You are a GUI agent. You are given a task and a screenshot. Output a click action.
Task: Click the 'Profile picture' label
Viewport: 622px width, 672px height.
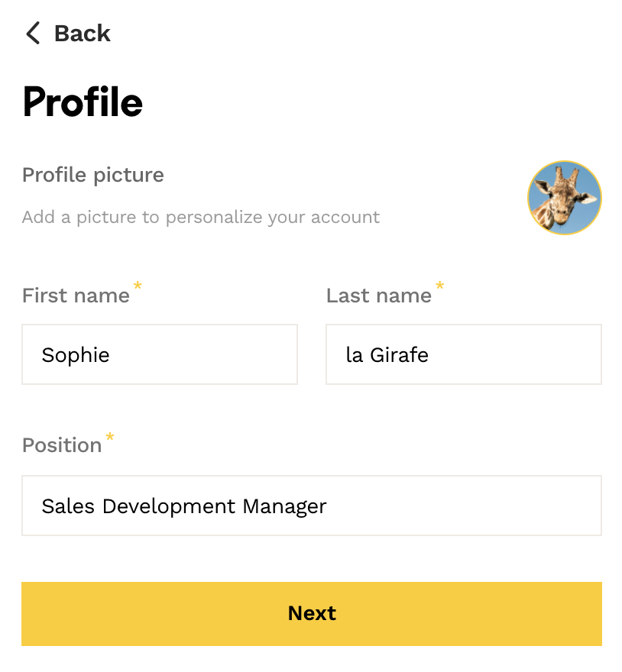(x=92, y=175)
